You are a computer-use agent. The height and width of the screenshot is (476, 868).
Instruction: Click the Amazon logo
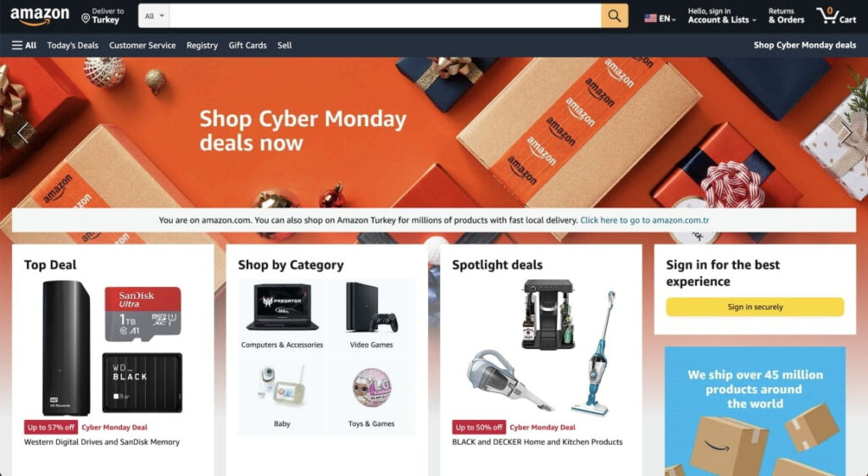click(x=40, y=17)
